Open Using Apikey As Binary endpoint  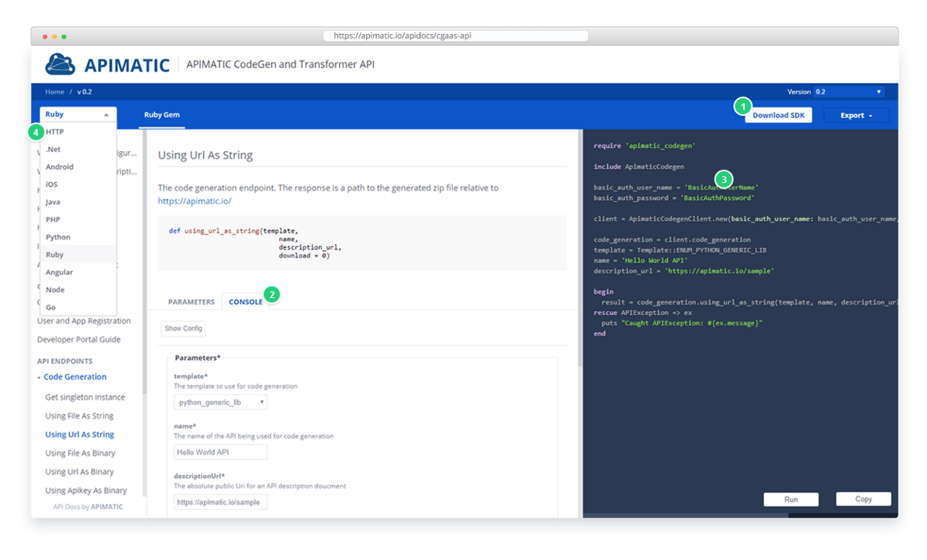[86, 490]
